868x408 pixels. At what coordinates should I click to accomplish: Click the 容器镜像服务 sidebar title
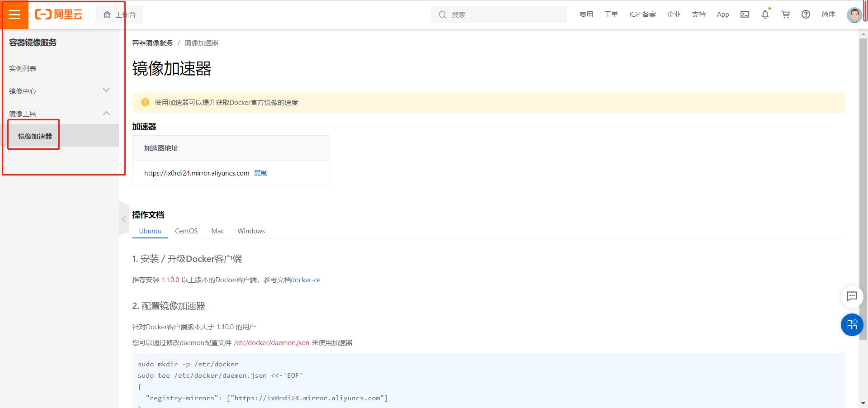click(33, 43)
